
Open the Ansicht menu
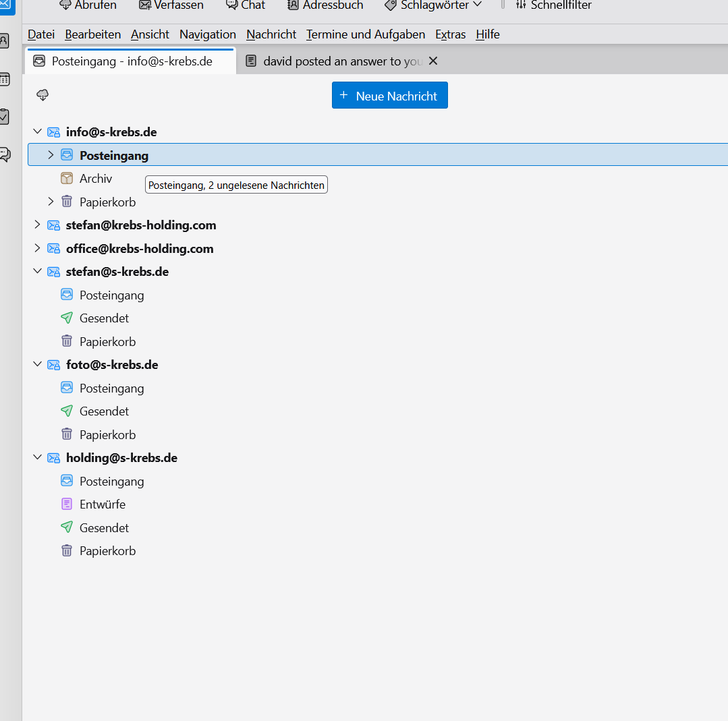[x=150, y=34]
